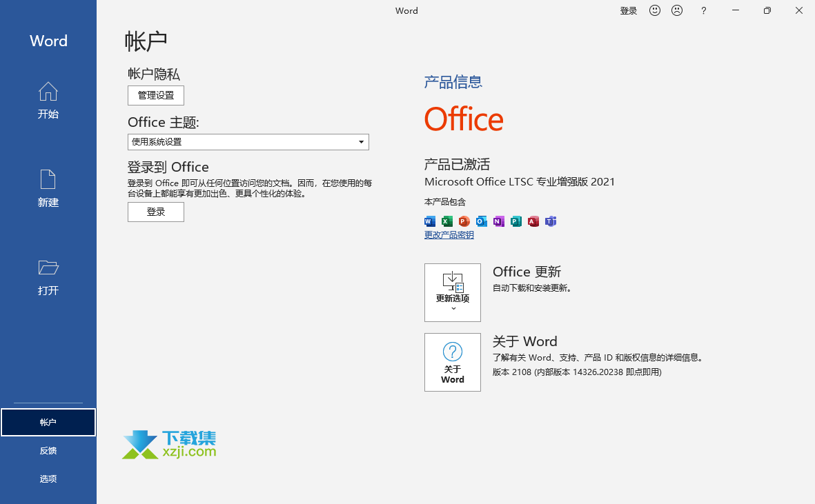Send a frown with the sad face icon

pos(677,10)
